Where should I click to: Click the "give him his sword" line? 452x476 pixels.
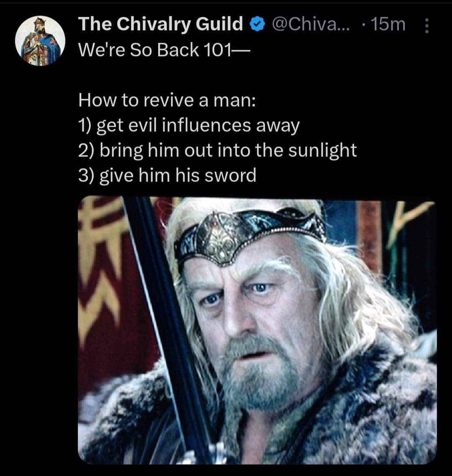[167, 175]
